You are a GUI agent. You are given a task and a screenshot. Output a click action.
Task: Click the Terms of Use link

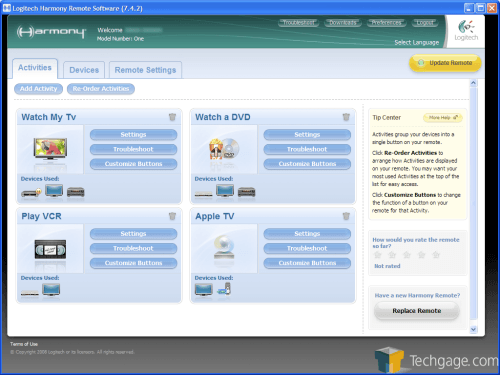[24, 344]
